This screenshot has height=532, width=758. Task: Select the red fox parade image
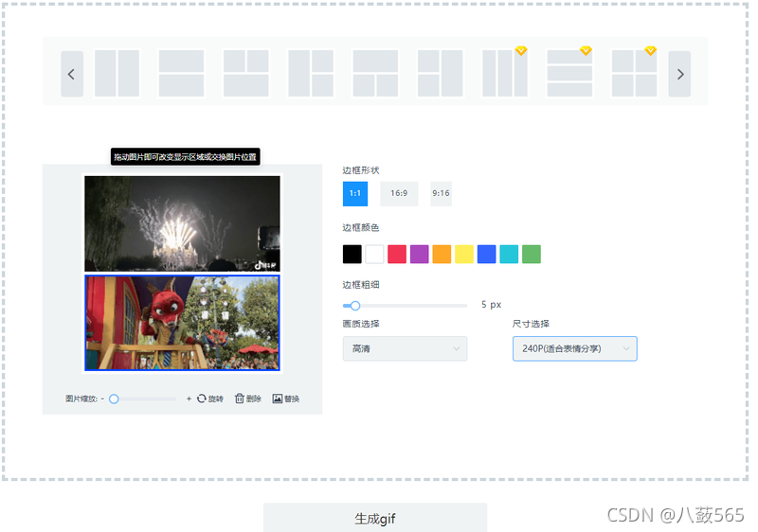point(182,323)
